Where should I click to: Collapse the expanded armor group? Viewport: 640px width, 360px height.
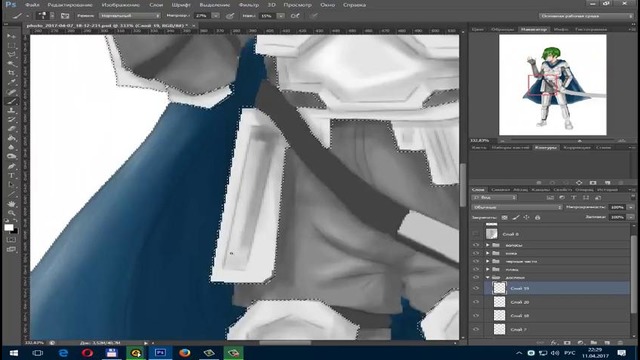coord(487,278)
